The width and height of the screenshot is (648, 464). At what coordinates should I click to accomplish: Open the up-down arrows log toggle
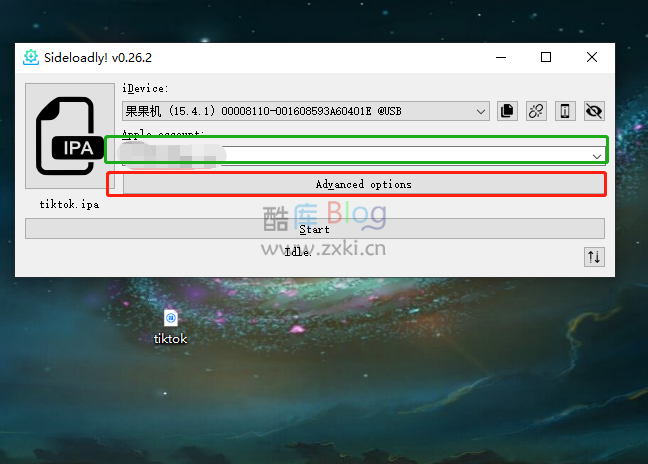pyautogui.click(x=594, y=257)
